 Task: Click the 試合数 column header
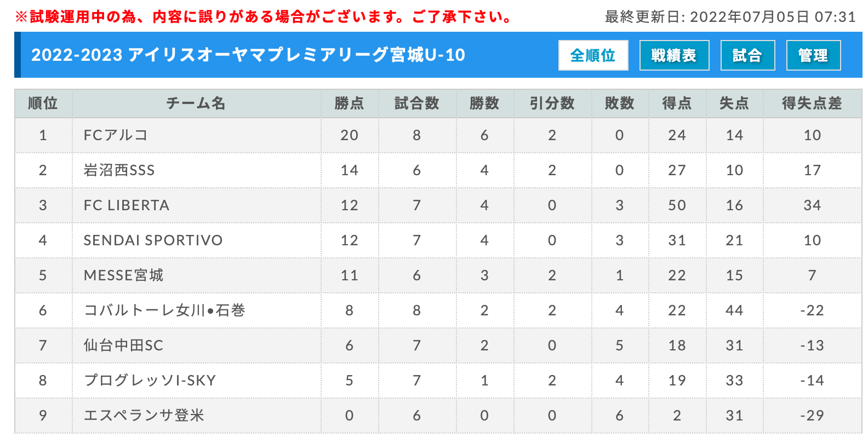pyautogui.click(x=417, y=103)
